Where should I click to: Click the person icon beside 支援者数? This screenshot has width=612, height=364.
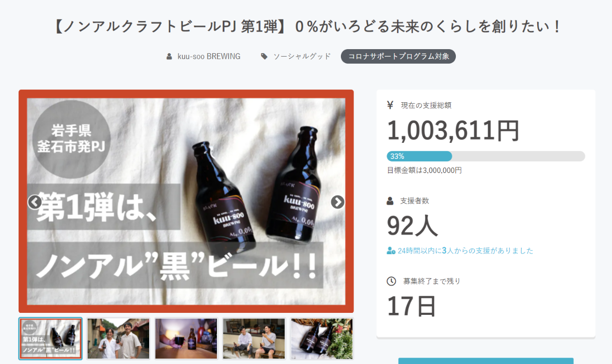[x=390, y=201]
